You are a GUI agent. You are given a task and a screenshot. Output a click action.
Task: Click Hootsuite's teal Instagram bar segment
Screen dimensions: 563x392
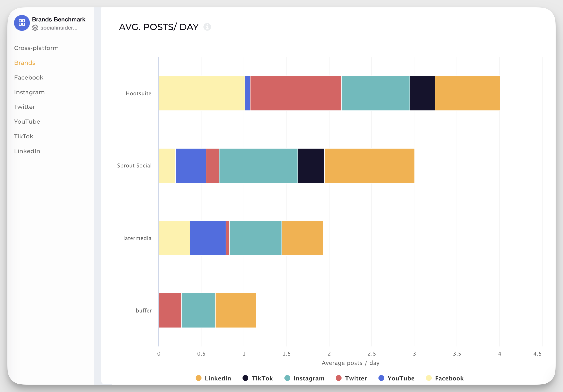coord(376,93)
